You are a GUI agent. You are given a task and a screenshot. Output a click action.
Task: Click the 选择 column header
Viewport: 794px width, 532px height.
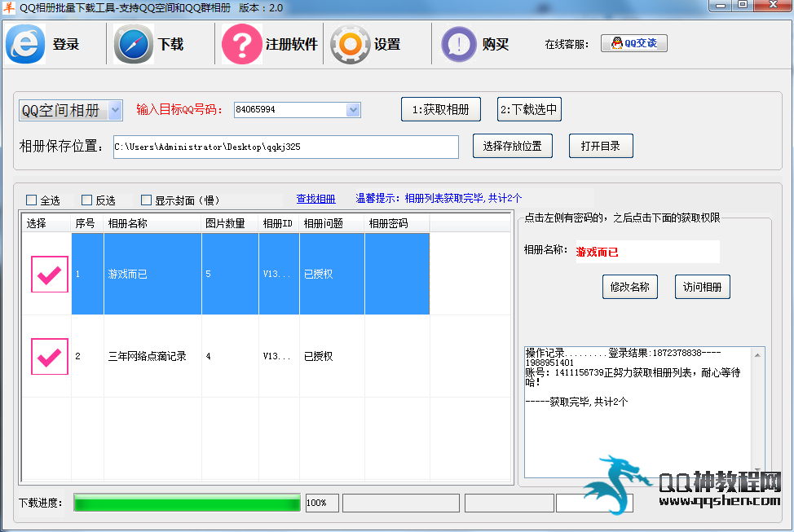(x=46, y=223)
